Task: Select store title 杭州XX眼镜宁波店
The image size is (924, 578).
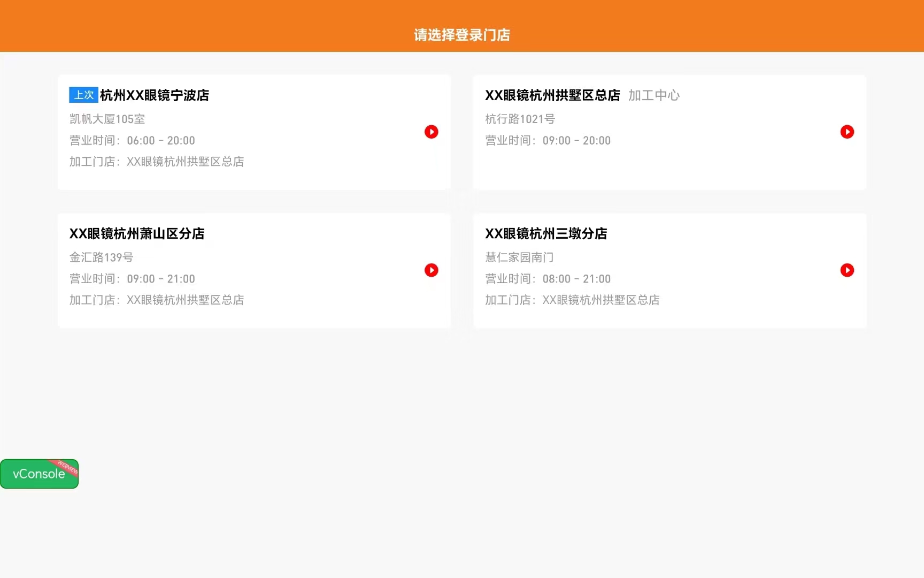Action: tap(155, 95)
